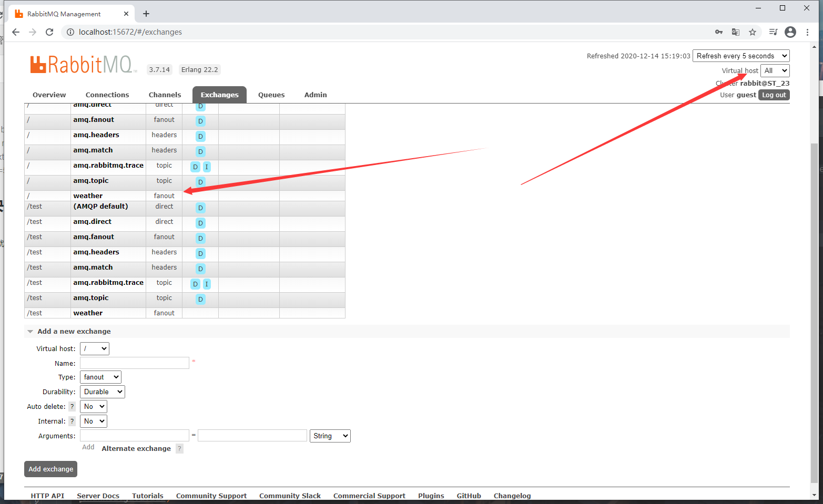
Task: Click Auto delete help question mark
Action: [72, 407]
